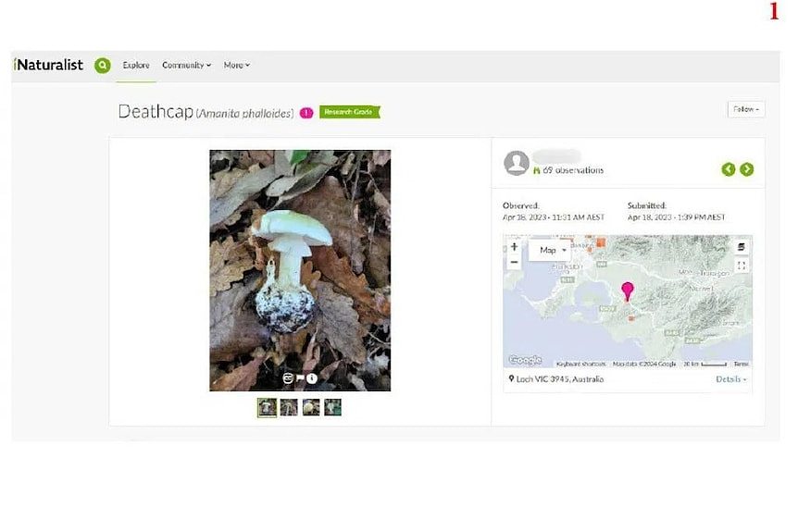Click the Amanita phalloides scientific name
Viewport: 798px width, 532px height.
coord(244,114)
